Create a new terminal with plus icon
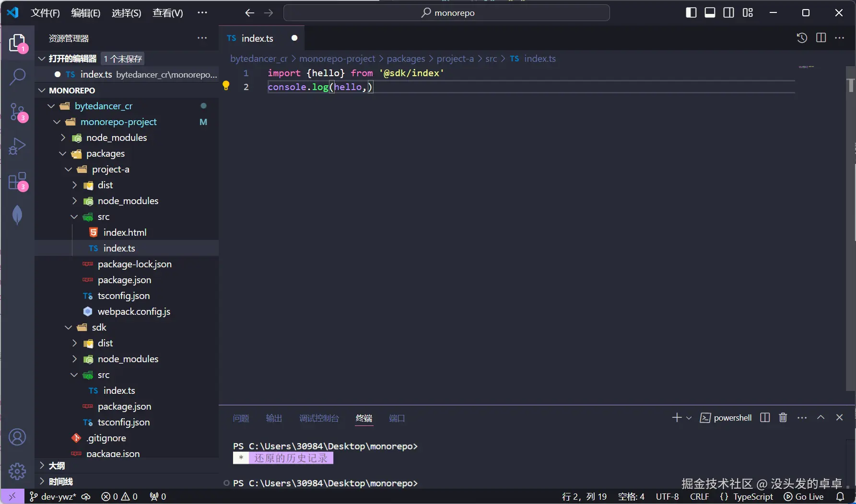The height and width of the screenshot is (504, 856). [677, 418]
